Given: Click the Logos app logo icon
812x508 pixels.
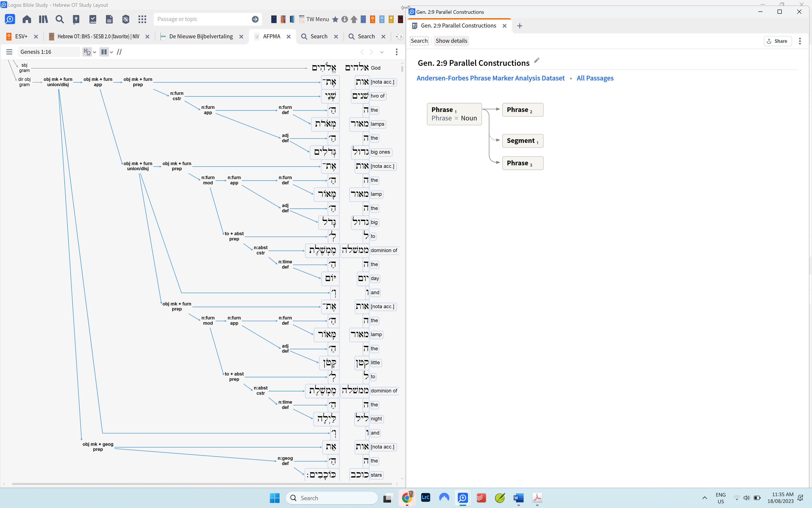Looking at the screenshot, I should [x=10, y=19].
